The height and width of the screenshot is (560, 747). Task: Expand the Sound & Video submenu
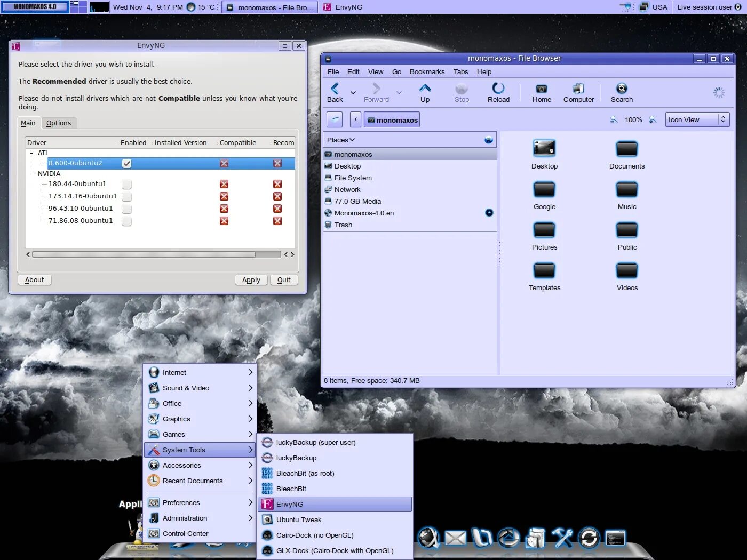[200, 388]
